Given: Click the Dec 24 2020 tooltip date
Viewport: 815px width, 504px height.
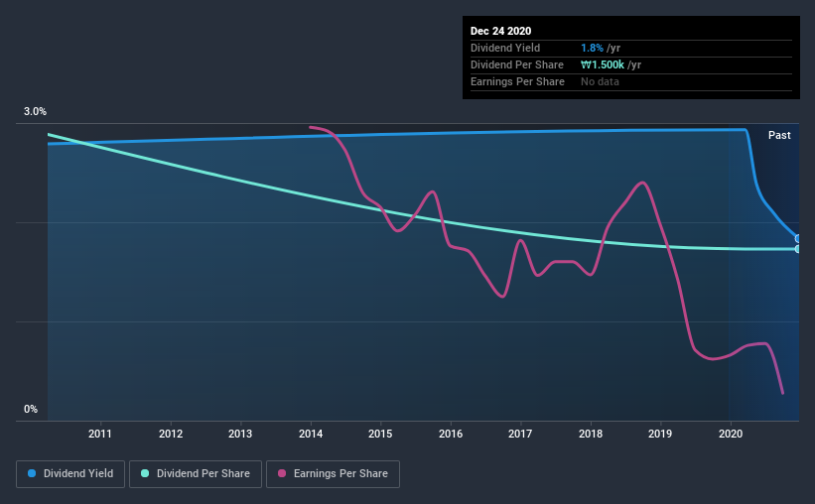Looking at the screenshot, I should tap(500, 31).
